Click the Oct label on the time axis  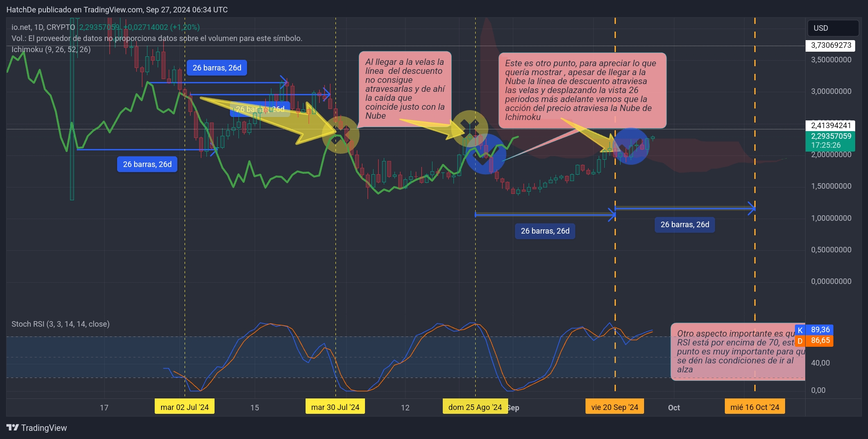(674, 407)
